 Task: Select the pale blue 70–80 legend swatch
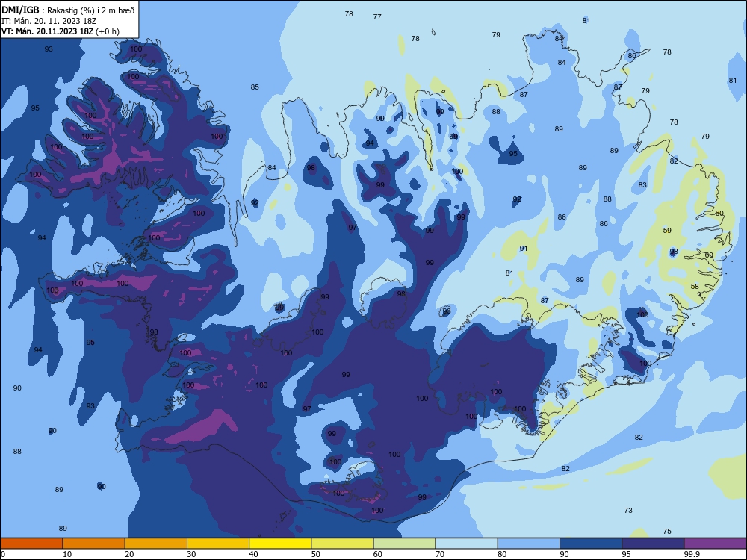click(466, 544)
